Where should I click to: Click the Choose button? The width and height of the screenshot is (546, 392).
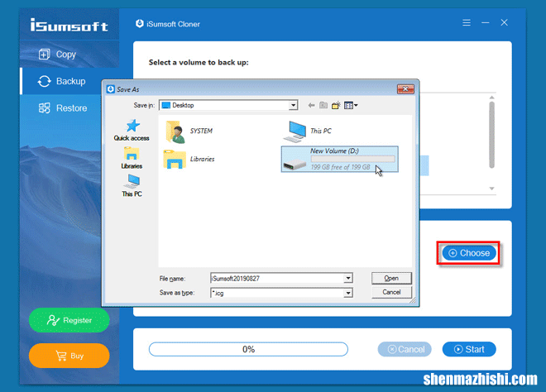469,253
